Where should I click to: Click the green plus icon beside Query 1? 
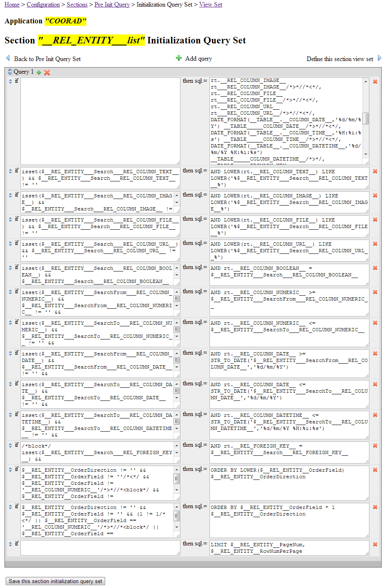tap(38, 72)
